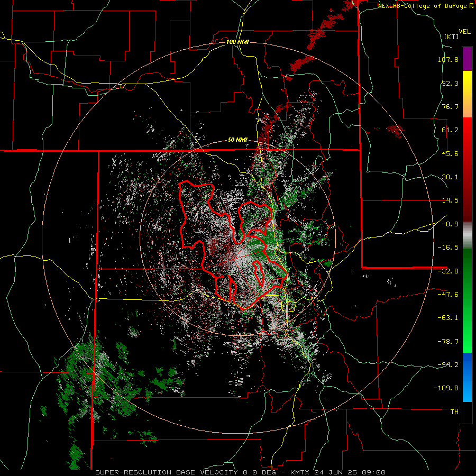
Task: Select the 107.8 legend value
Action: (x=448, y=59)
